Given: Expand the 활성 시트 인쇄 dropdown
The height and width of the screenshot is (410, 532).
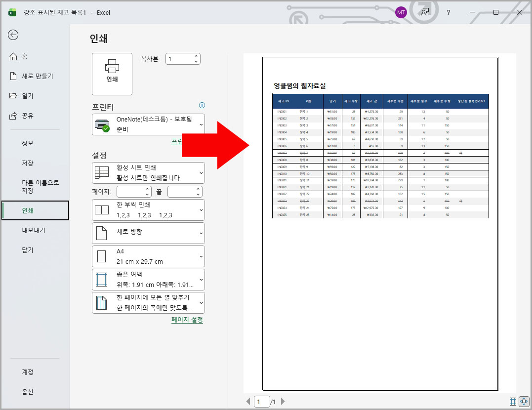Looking at the screenshot, I should [148, 173].
